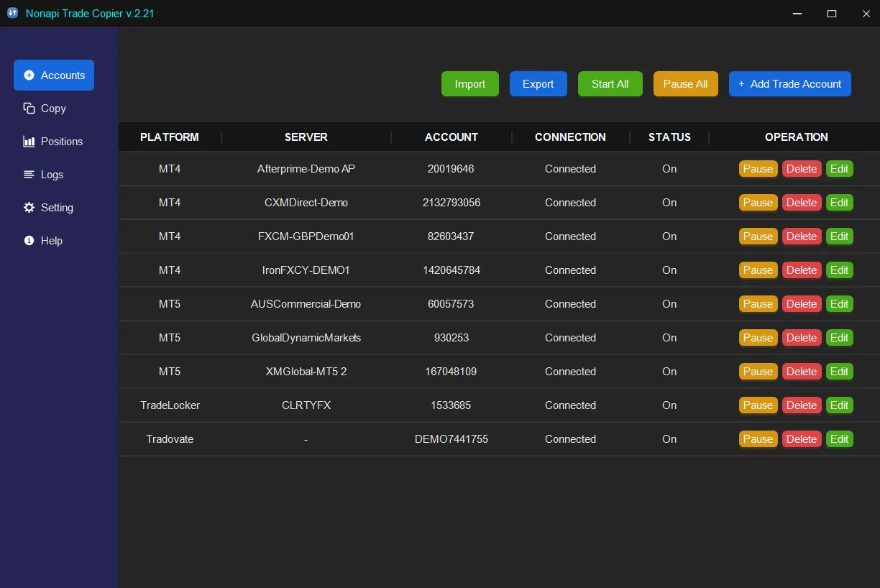The width and height of the screenshot is (880, 588).
Task: Select account number 1420645784
Action: (x=452, y=270)
